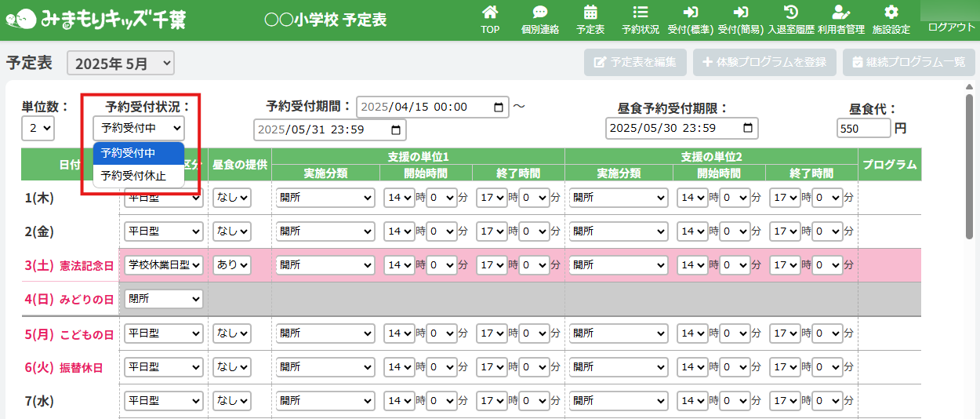The width and height of the screenshot is (980, 419).
Task: Open 入退室履歴 history icon
Action: [x=791, y=13]
